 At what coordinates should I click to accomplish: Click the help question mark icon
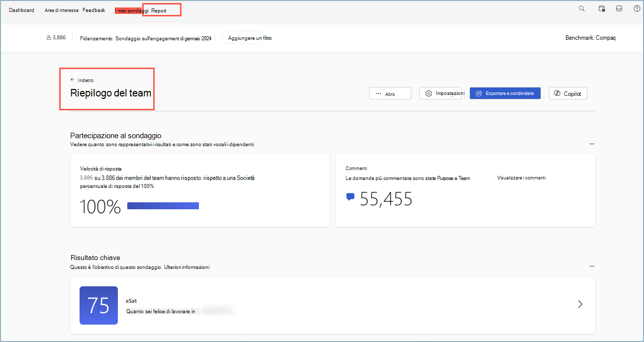[637, 8]
